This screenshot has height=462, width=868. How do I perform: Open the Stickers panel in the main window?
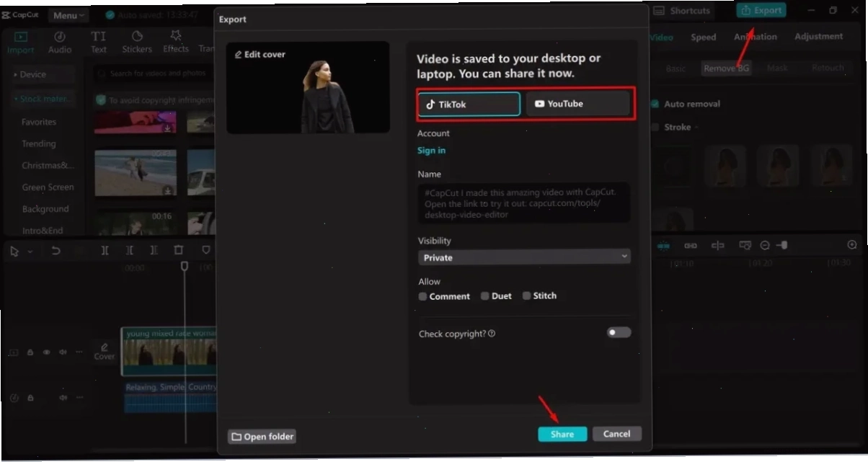(137, 43)
